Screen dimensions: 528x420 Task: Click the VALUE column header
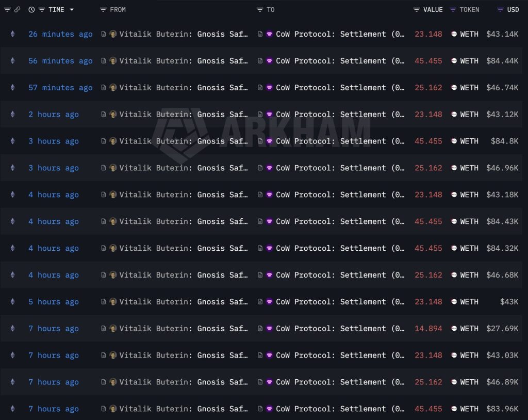433,9
